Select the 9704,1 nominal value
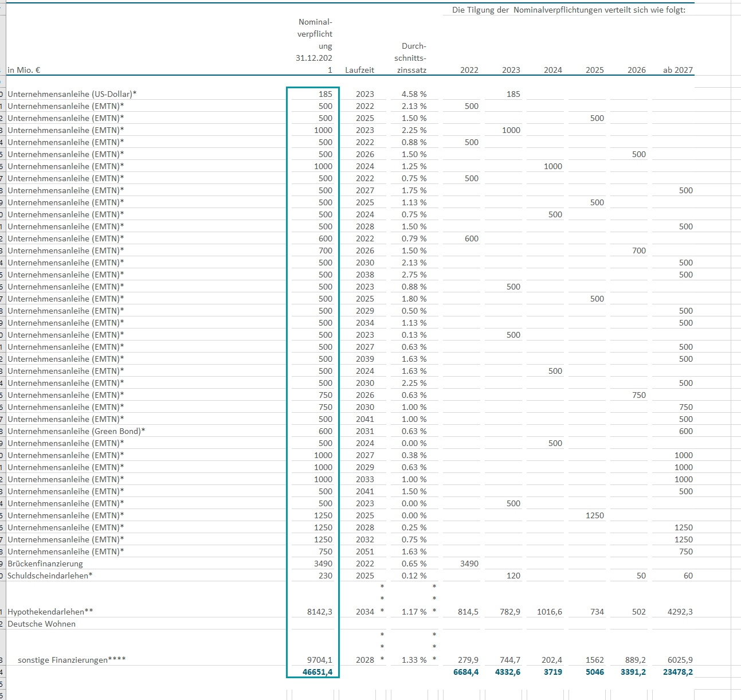 coord(320,660)
